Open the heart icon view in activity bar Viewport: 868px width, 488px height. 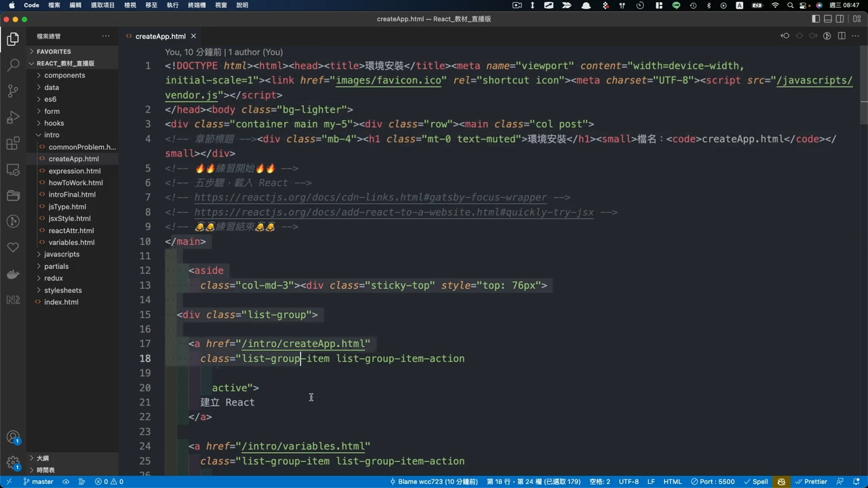(x=13, y=247)
